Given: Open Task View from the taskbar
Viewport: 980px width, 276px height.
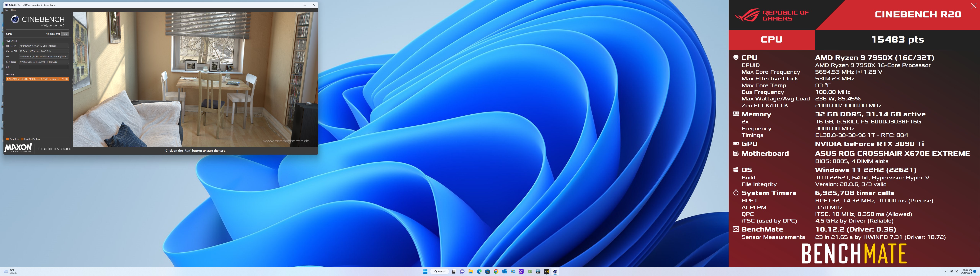Looking at the screenshot, I should click(454, 271).
